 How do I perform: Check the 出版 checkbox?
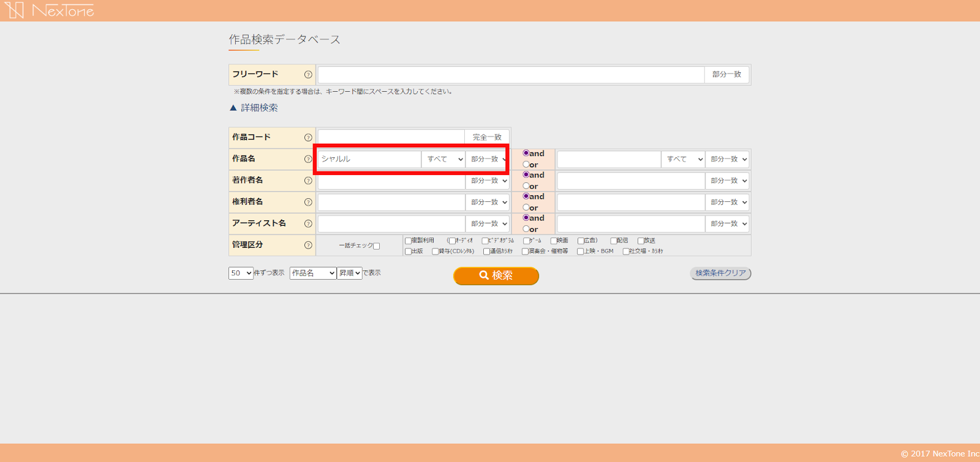(409, 251)
